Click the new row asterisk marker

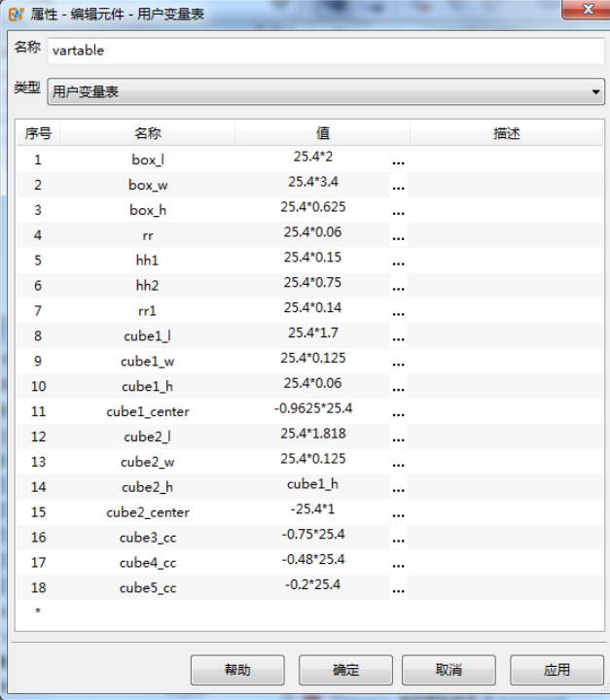coord(38,611)
